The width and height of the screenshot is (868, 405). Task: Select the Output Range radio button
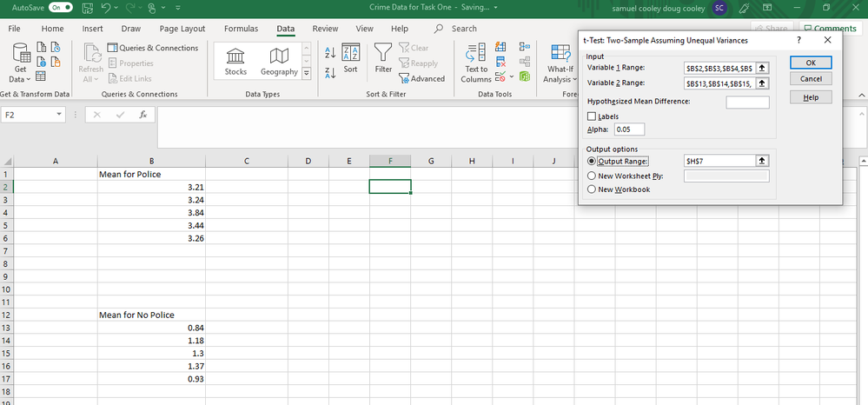(591, 162)
